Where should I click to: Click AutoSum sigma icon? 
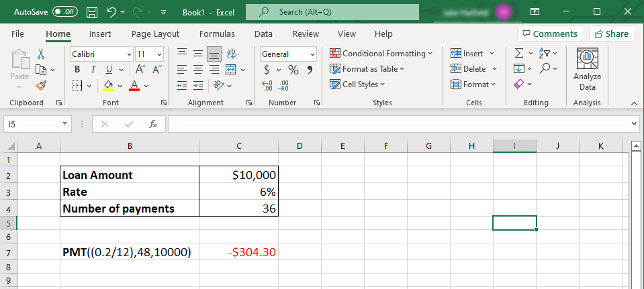[519, 54]
